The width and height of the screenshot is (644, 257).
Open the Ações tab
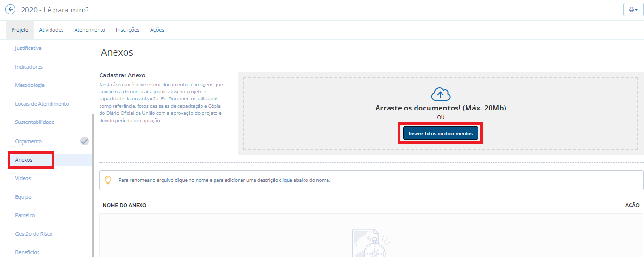click(x=157, y=30)
